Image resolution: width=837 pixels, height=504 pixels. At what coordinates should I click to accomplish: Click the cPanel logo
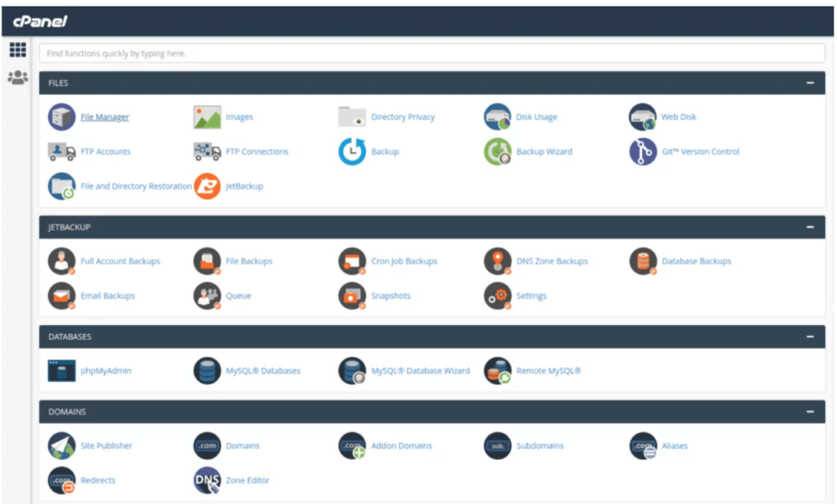(40, 21)
